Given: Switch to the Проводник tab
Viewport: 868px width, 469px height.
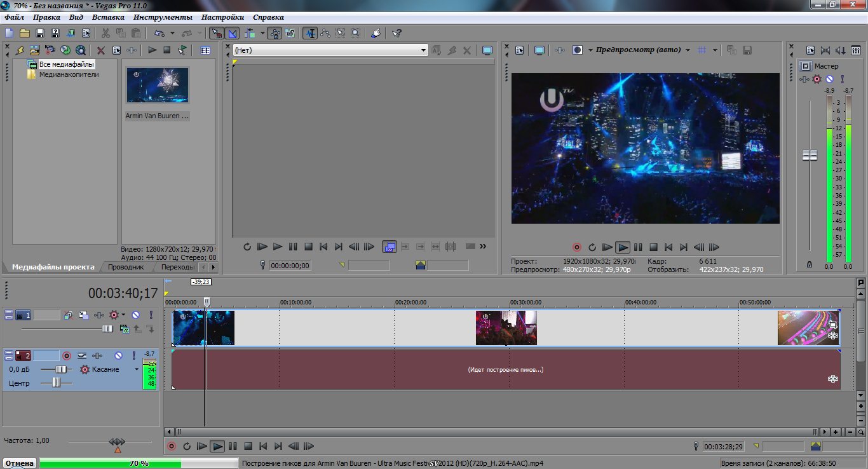Looking at the screenshot, I should [125, 268].
